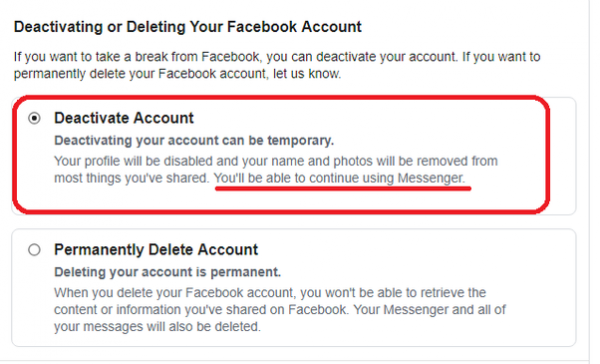Image resolution: width=600 pixels, height=364 pixels.
Task: Click the page heading about deactivating or deleting
Action: (x=188, y=27)
